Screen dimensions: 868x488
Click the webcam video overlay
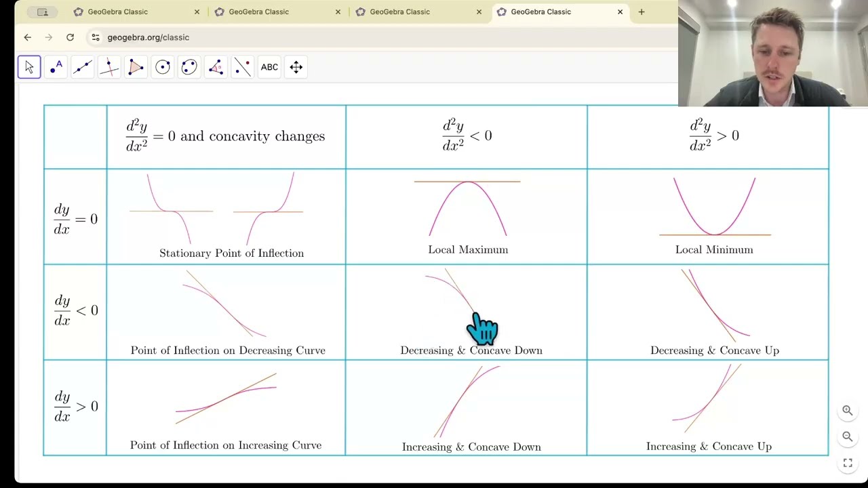tap(773, 54)
